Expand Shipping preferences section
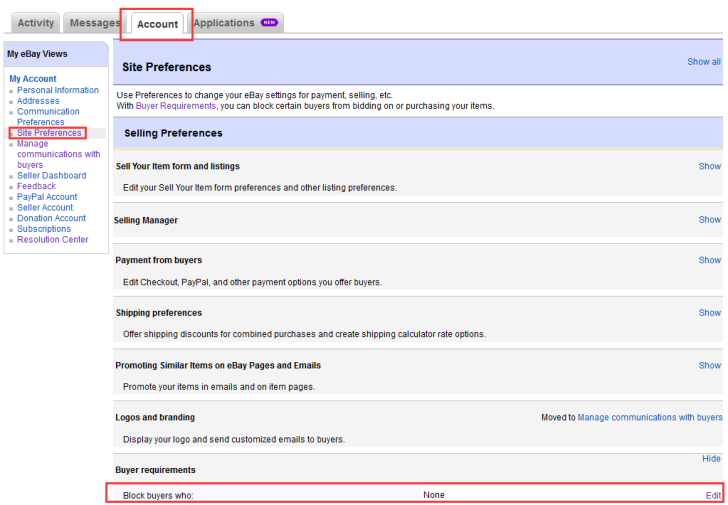This screenshot has height=505, width=728. tap(709, 313)
